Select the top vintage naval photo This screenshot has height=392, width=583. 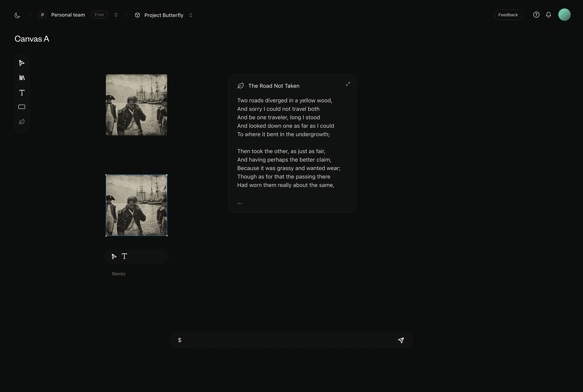click(x=136, y=105)
